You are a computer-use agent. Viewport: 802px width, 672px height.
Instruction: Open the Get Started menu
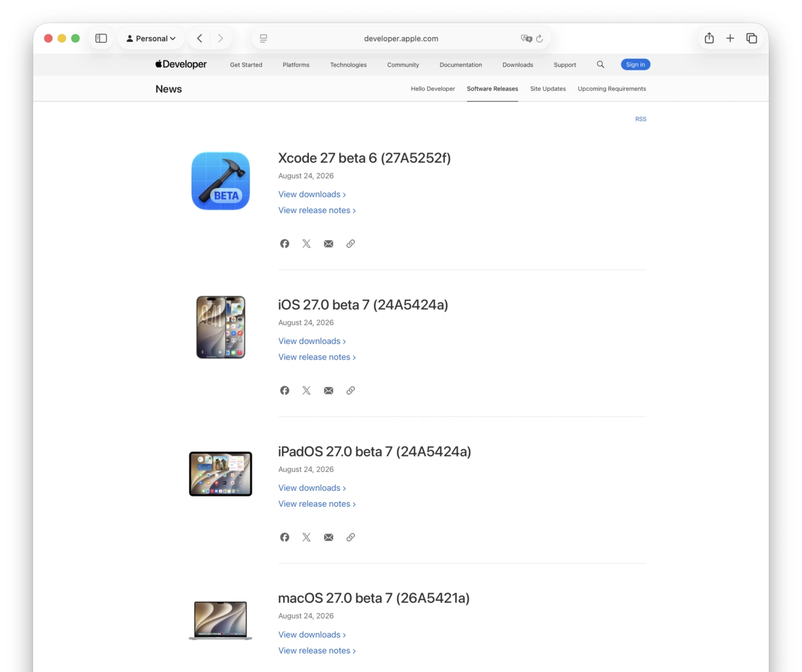[x=246, y=65]
